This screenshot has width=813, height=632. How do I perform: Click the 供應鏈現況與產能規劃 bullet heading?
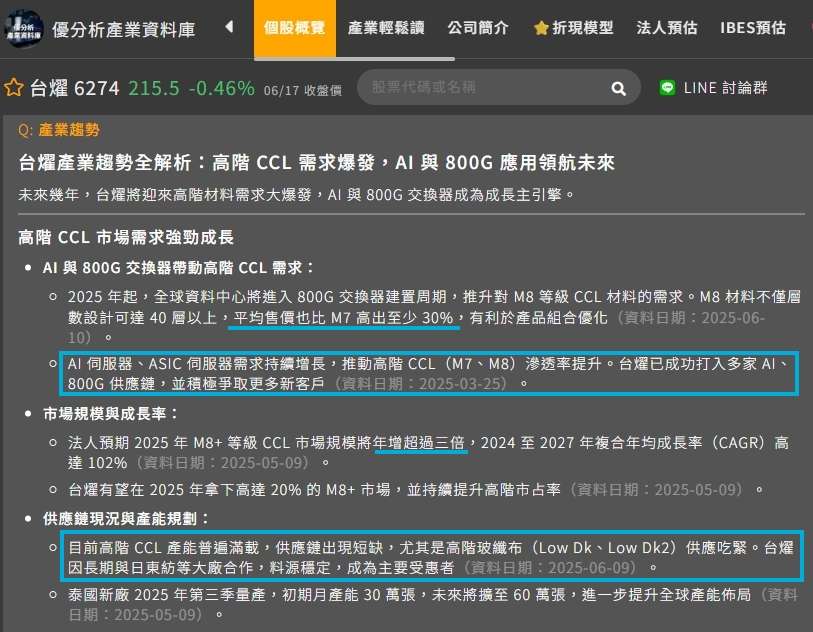(126, 518)
